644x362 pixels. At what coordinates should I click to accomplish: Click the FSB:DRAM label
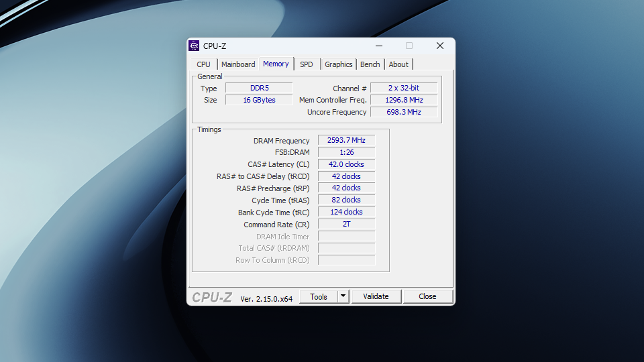292,152
